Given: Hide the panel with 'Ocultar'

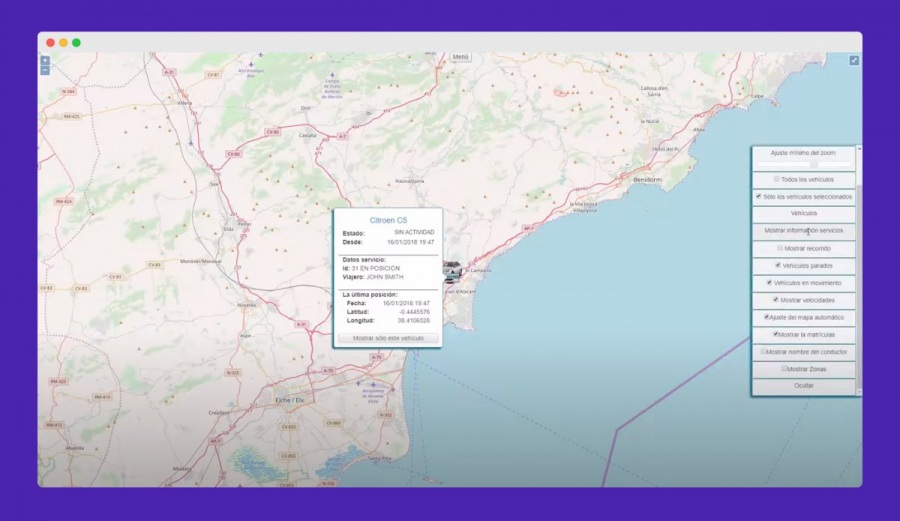Looking at the screenshot, I should 804,386.
